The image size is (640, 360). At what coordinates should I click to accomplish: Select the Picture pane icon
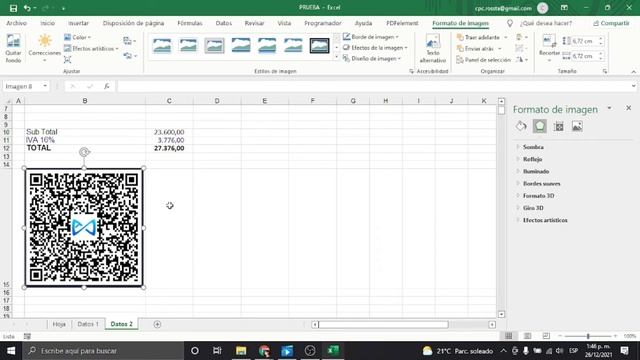(x=577, y=126)
